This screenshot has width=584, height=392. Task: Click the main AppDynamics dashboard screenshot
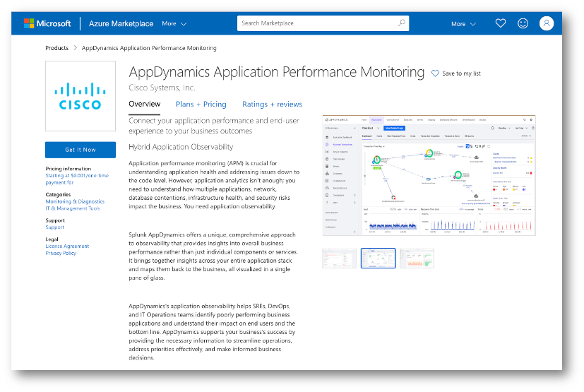click(x=429, y=175)
